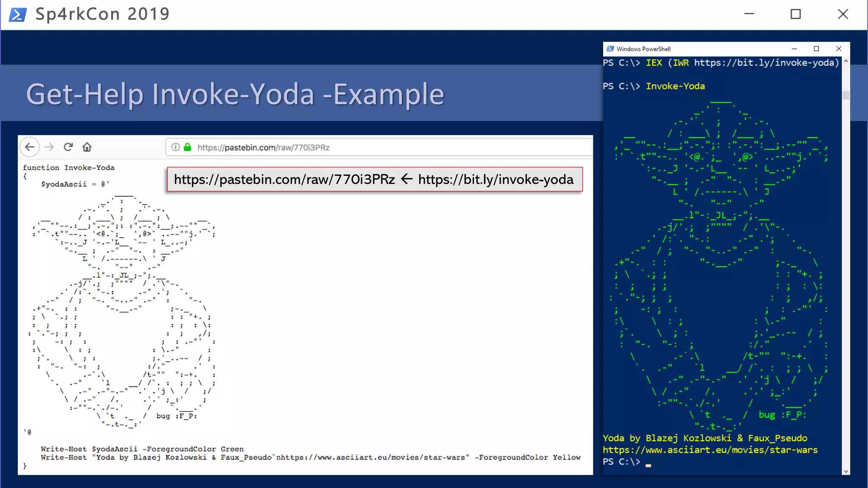The width and height of the screenshot is (868, 488).
Task: Click the 'IEX (IWR https://bit.ly/invoke-yoda)' command
Action: coord(742,63)
